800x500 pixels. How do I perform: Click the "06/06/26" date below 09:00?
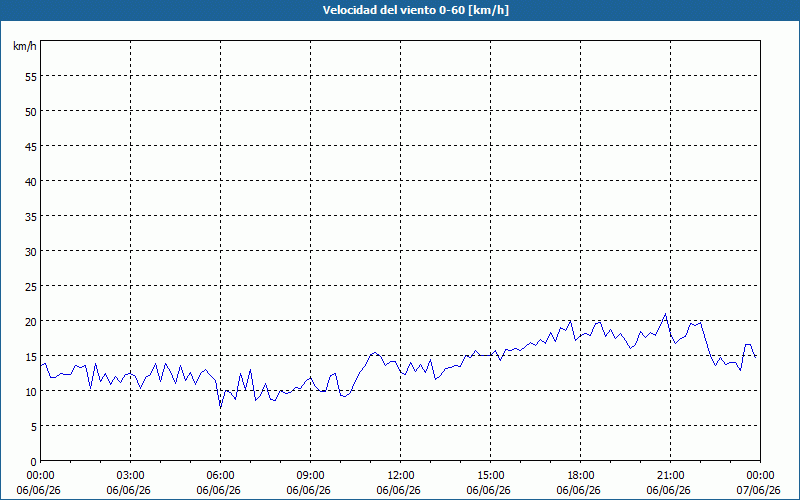(x=308, y=490)
